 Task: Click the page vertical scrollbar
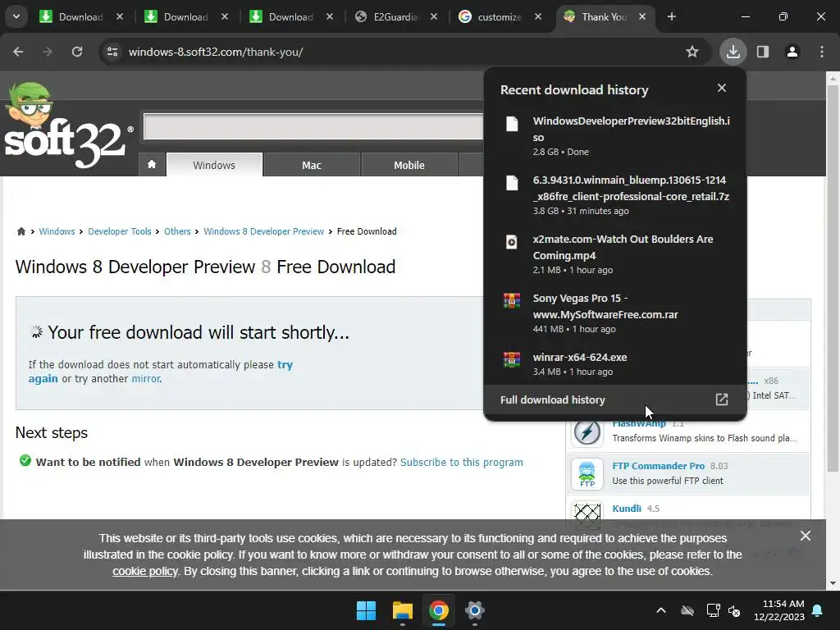coord(833,279)
